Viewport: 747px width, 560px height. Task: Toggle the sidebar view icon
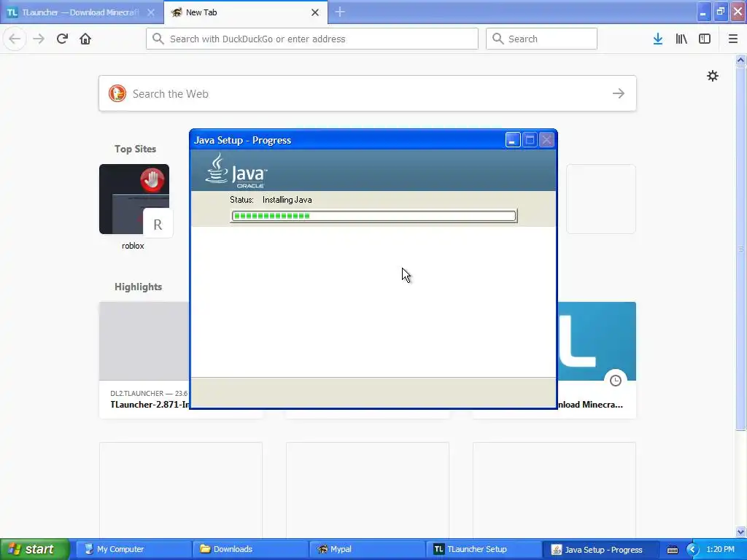point(705,39)
